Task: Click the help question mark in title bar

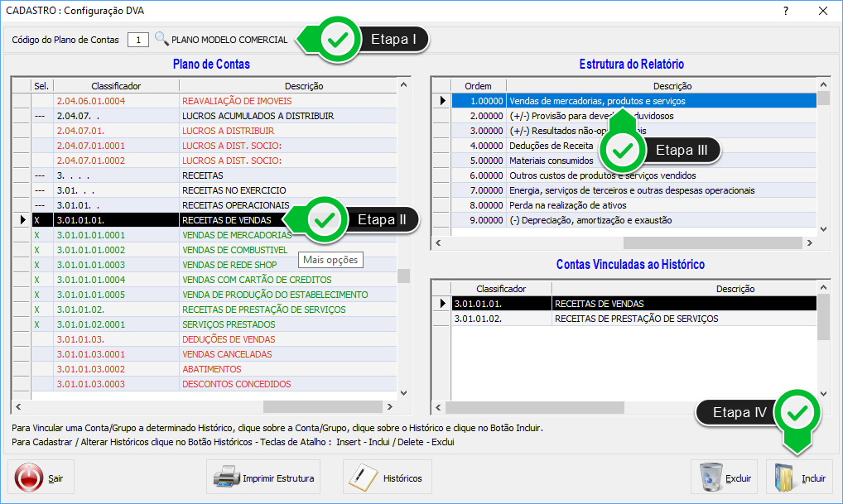Action: coord(785,11)
